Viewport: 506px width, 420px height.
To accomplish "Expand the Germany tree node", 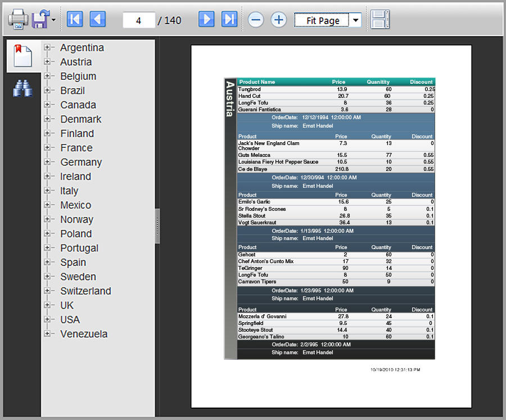I will pyautogui.click(x=48, y=162).
